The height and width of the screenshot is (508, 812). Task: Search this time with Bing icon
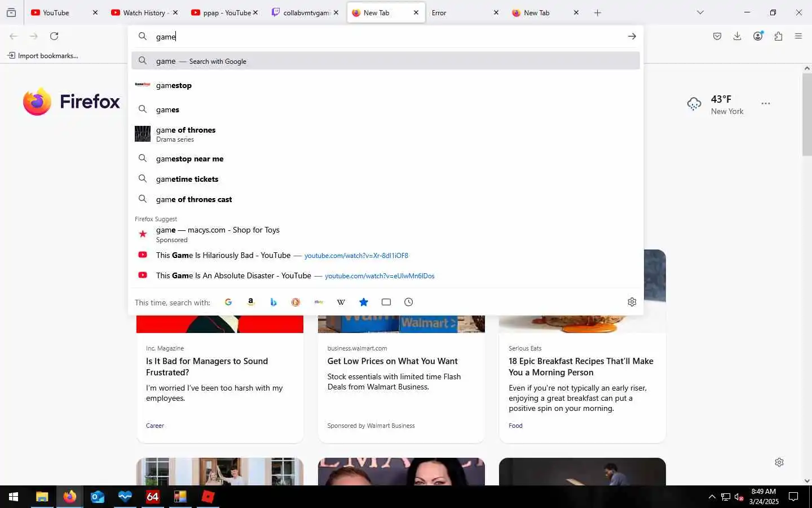pyautogui.click(x=273, y=302)
